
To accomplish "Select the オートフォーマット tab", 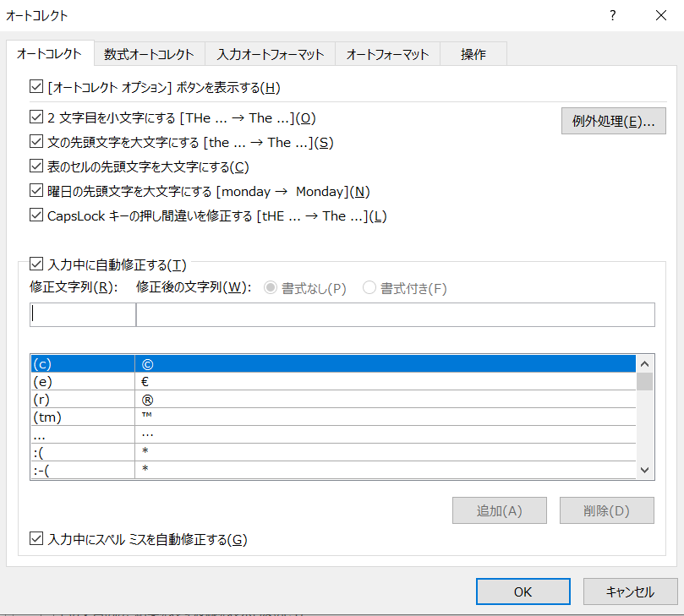I will (x=387, y=54).
